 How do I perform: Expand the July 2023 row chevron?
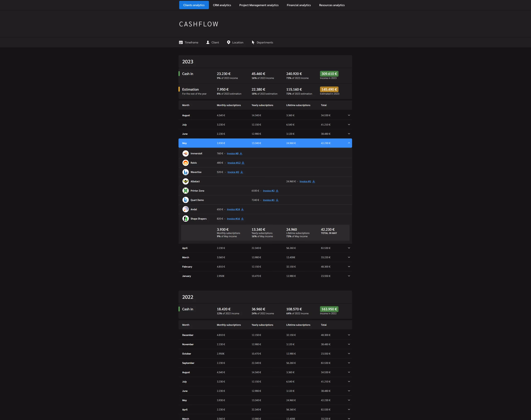(x=349, y=124)
